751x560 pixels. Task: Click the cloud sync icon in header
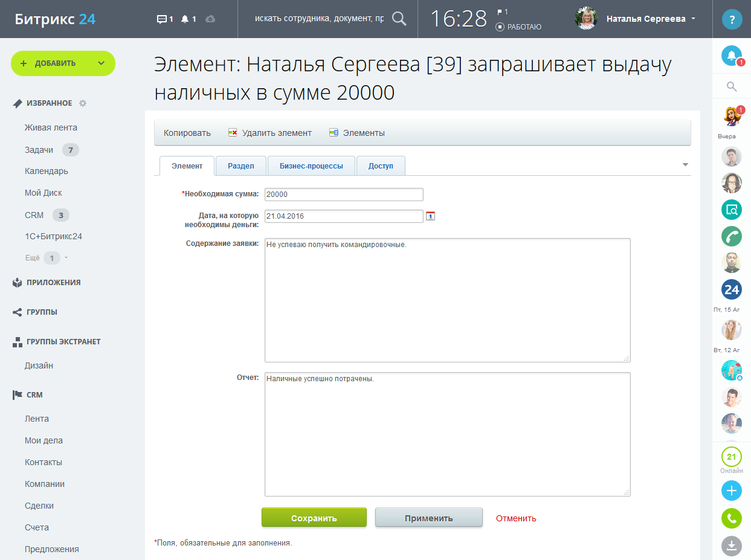tap(210, 19)
